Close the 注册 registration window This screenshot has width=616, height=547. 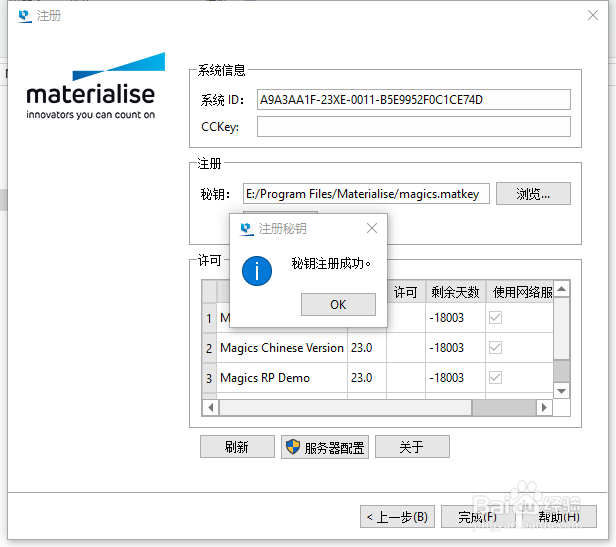[593, 15]
